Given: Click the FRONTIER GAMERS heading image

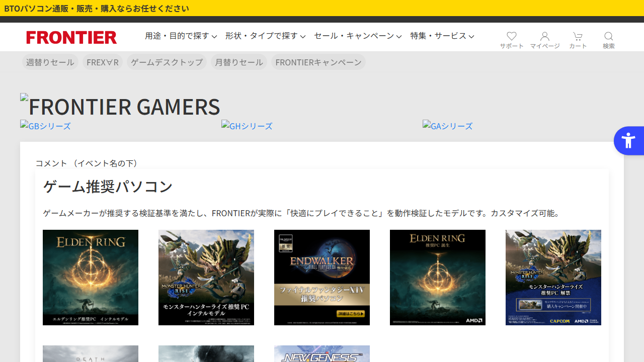Looking at the screenshot, I should (120, 106).
